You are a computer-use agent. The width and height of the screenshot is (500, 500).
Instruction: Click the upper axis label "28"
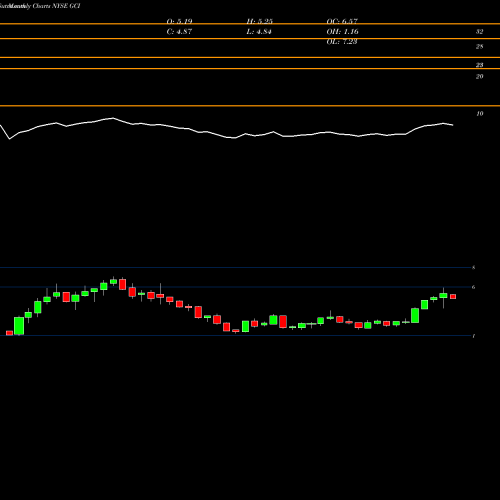tap(479, 47)
